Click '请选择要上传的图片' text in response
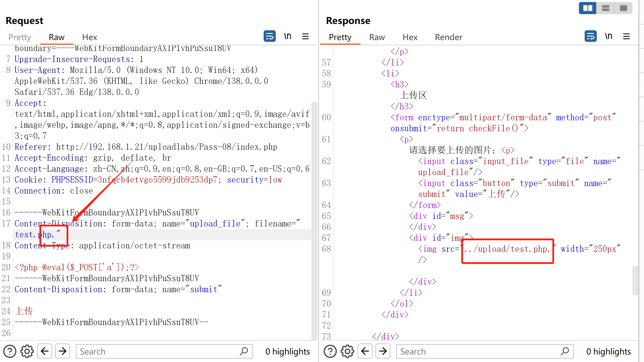 click(450, 150)
